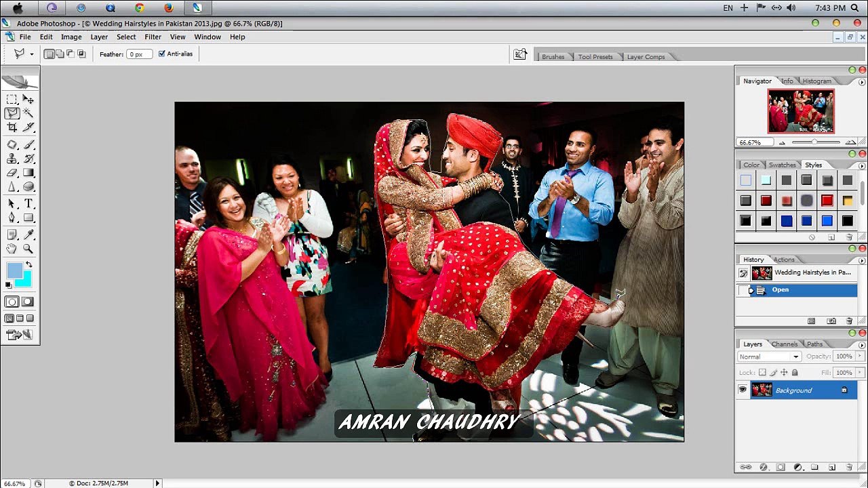Open the Image menu

71,37
